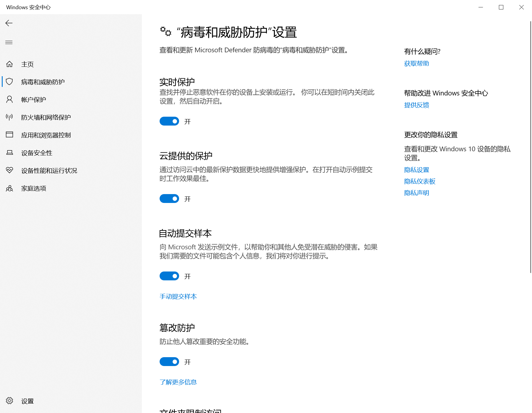
Task: Open 设置 at bottom of sidebar
Action: (x=71, y=401)
